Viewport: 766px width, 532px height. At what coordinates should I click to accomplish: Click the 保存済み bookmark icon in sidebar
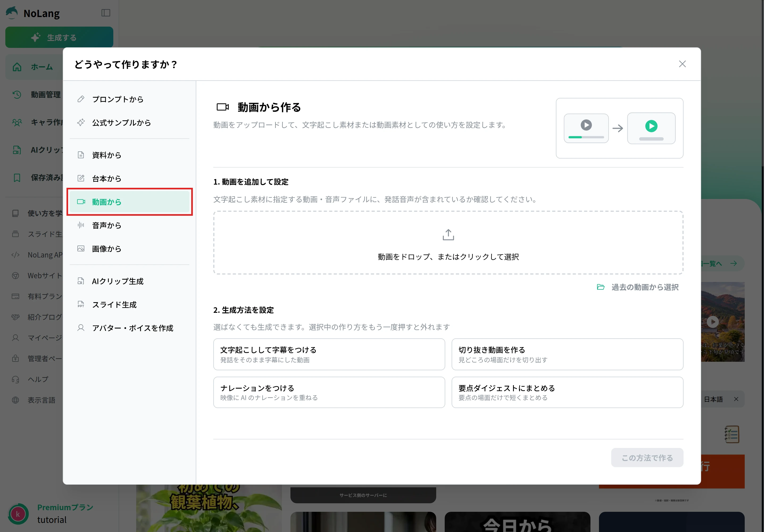(17, 178)
